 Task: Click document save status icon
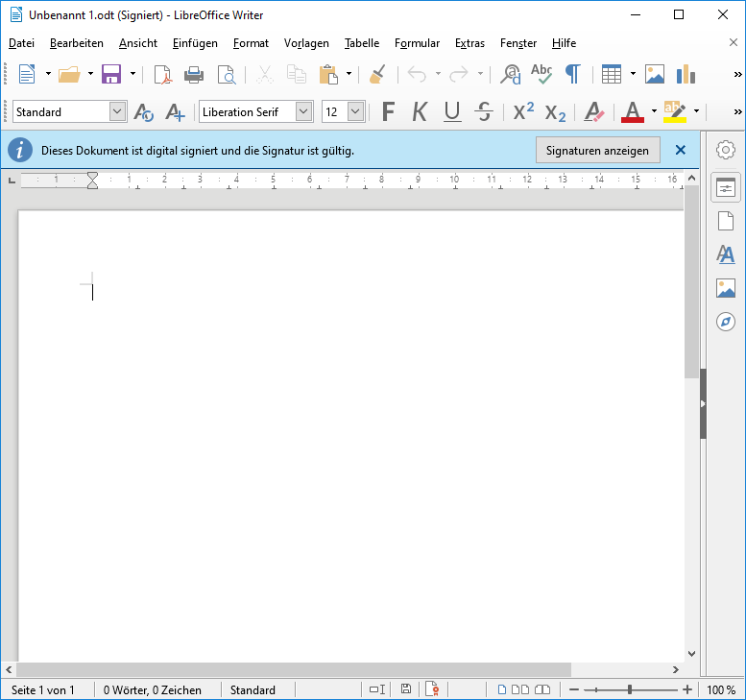406,689
